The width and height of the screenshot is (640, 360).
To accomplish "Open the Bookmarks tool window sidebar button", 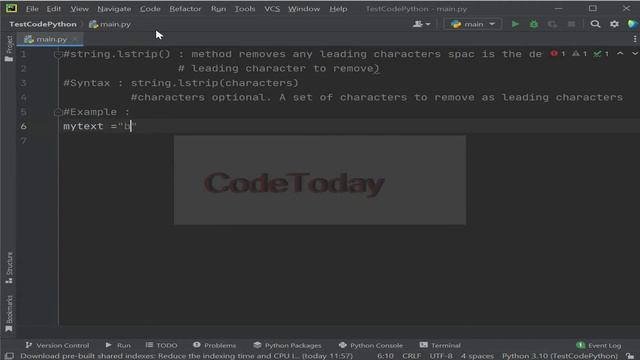I will coord(9,313).
